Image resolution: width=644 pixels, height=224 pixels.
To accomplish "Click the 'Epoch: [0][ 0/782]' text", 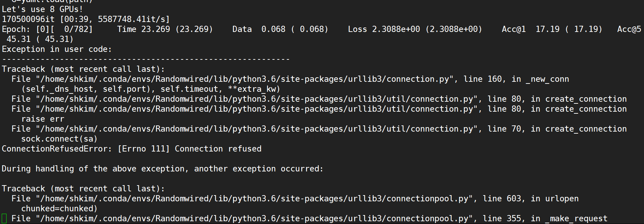I will coord(47,29).
